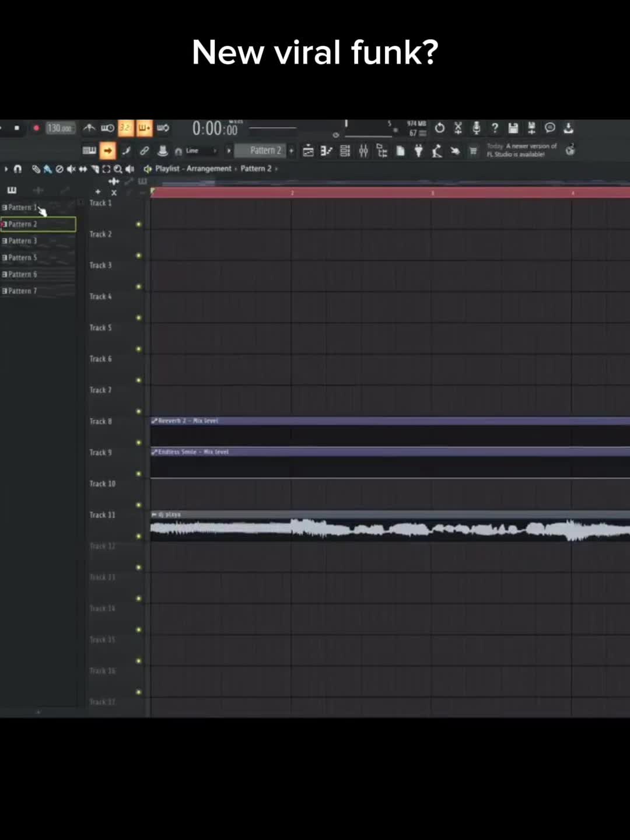Screen dimensions: 630x840
Task: Set the tempo in the 130.000 BPM field
Action: tap(60, 128)
